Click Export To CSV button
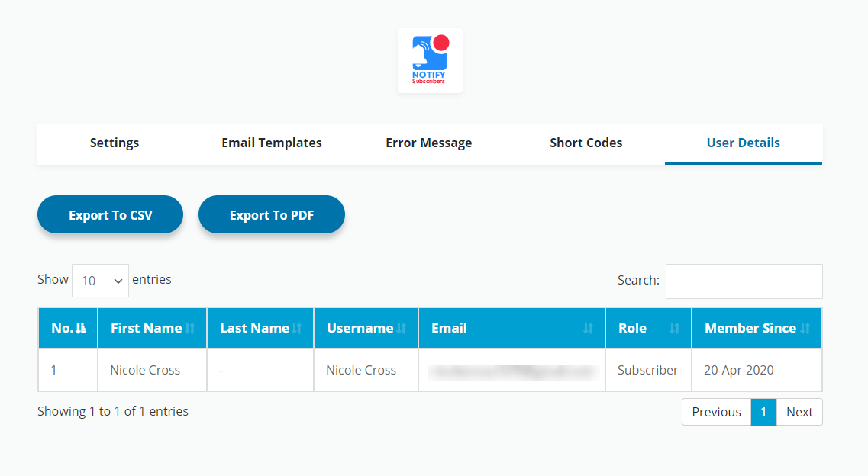 coord(110,214)
